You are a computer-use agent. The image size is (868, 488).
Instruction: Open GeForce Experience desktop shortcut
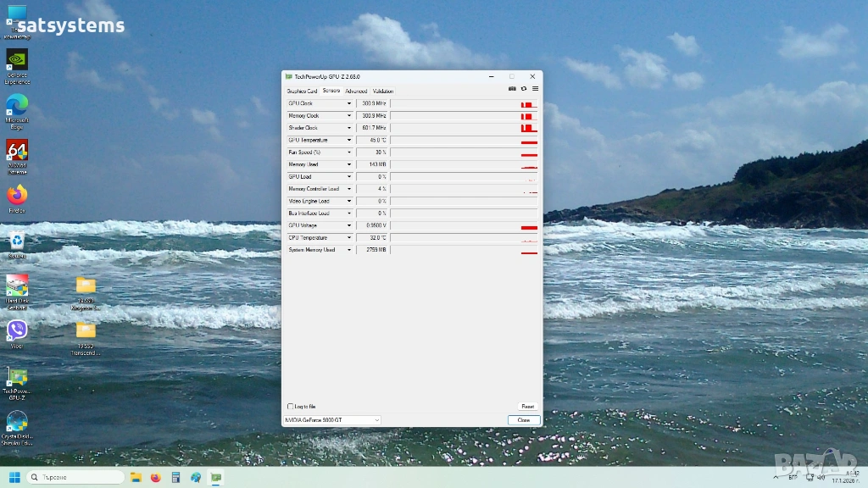[17, 64]
